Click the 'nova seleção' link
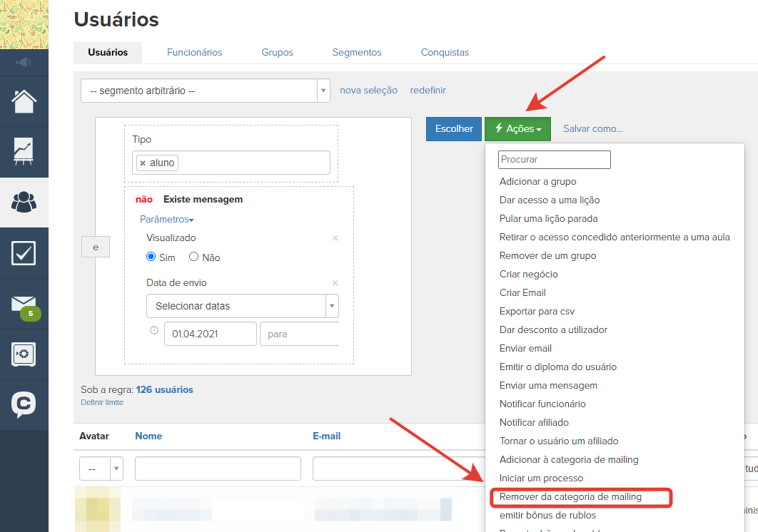This screenshot has height=532, width=758. point(368,91)
